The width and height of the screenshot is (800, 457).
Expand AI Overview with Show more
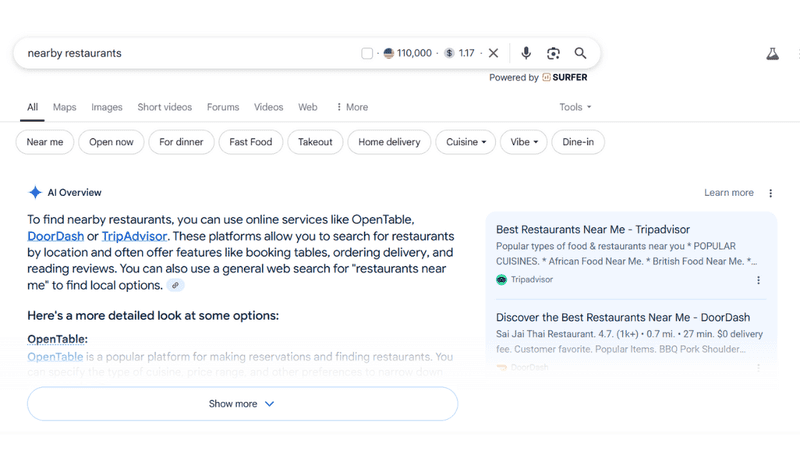(x=242, y=404)
